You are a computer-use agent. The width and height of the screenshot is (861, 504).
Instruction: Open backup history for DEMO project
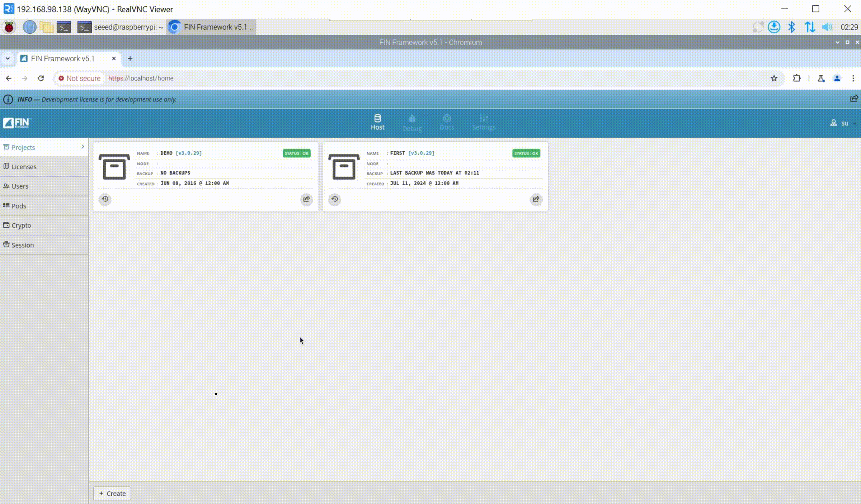click(x=105, y=199)
